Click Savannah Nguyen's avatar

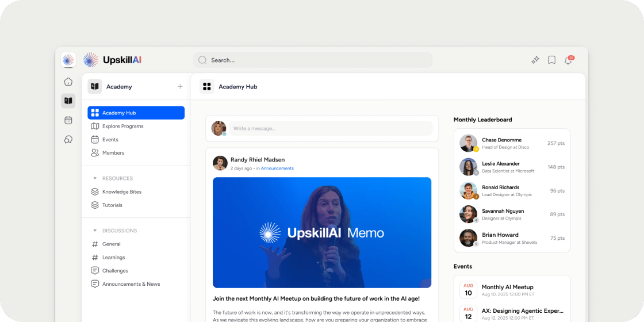(468, 214)
